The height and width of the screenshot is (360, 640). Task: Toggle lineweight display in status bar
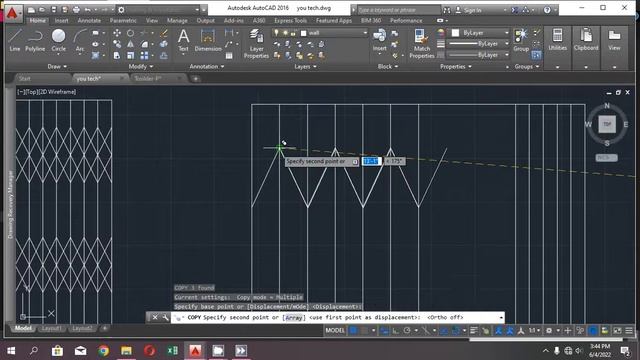[x=473, y=330]
